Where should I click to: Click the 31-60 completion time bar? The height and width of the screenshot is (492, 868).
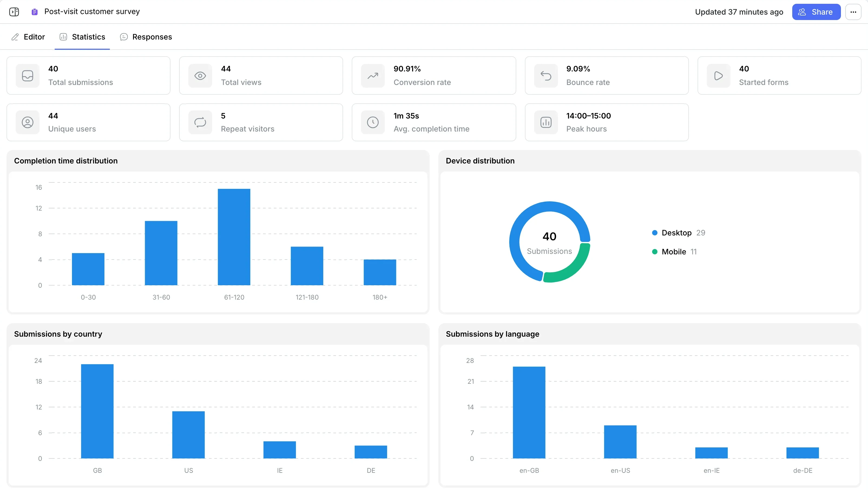click(161, 253)
